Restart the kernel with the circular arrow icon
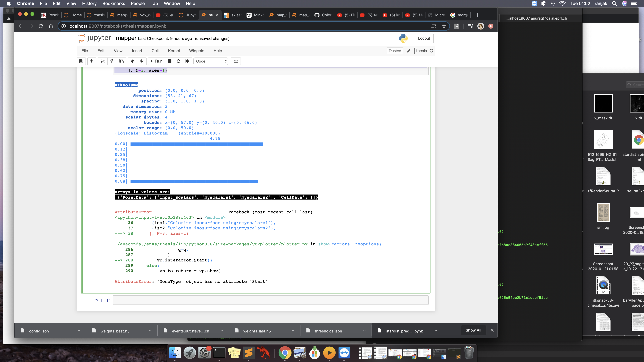644x362 pixels. pos(178,61)
